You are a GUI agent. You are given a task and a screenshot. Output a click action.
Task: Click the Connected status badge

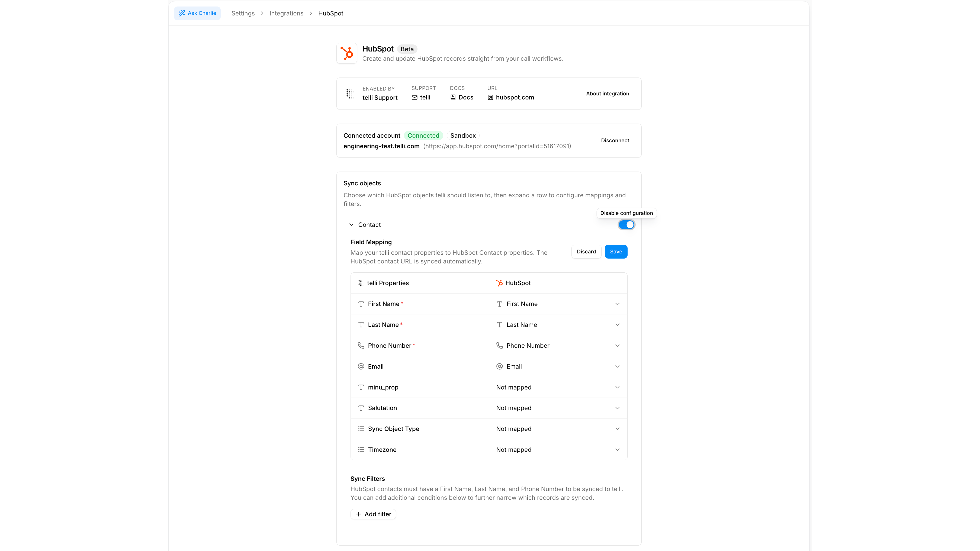point(423,135)
